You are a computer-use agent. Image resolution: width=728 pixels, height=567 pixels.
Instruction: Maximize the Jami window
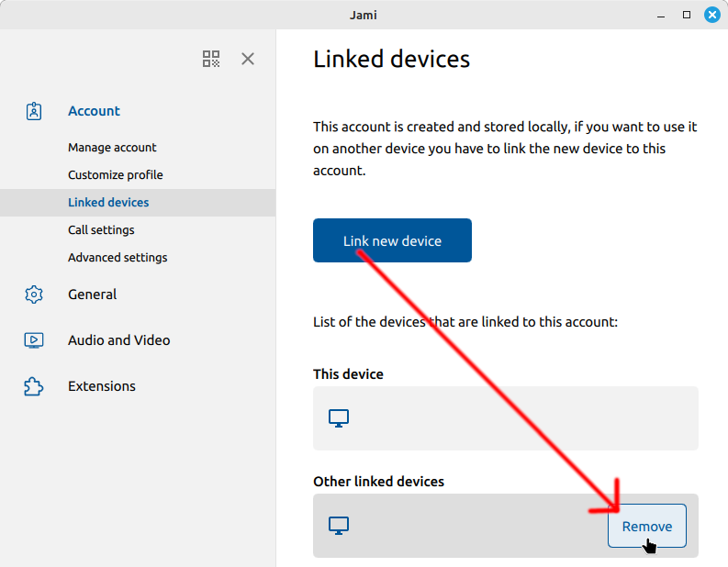point(686,15)
